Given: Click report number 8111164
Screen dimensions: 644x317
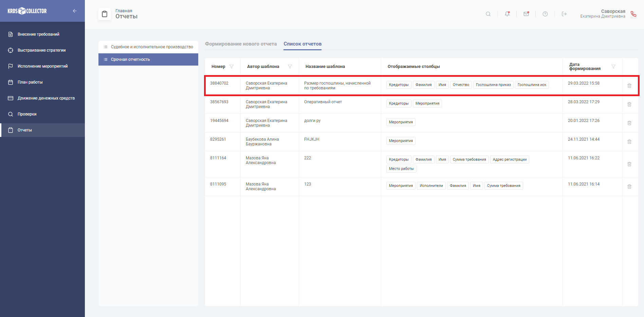Looking at the screenshot, I should click(x=218, y=158).
